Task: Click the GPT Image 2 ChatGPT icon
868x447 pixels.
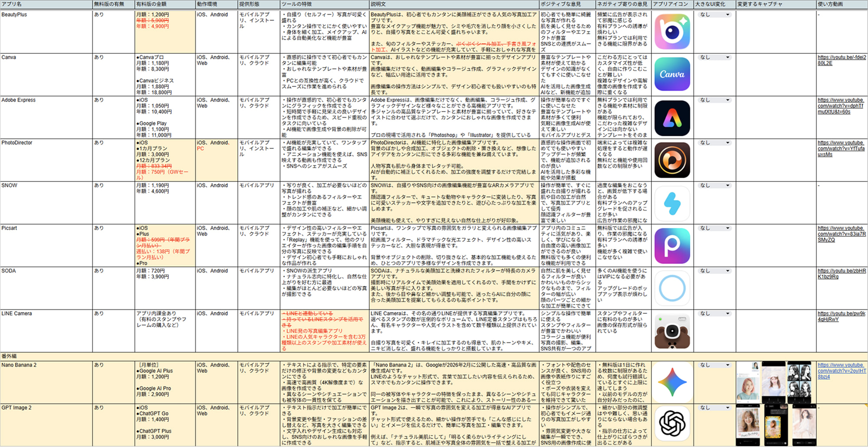Action: point(672,424)
